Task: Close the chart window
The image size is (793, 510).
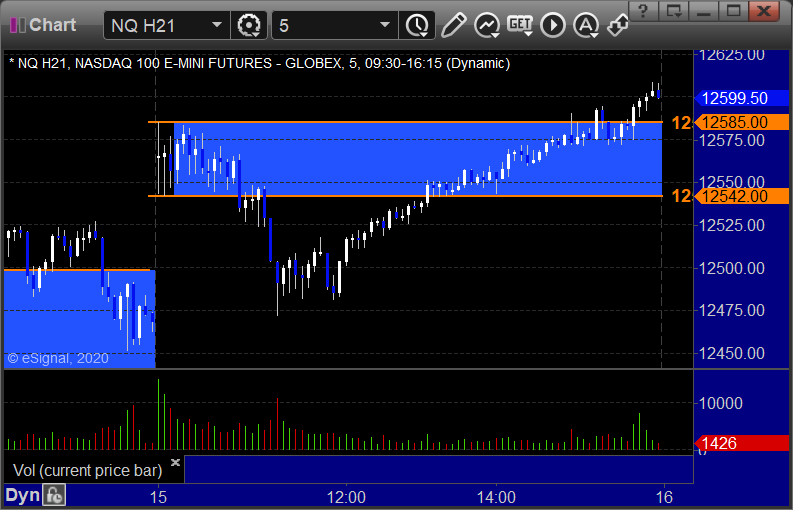Action: pos(764,11)
